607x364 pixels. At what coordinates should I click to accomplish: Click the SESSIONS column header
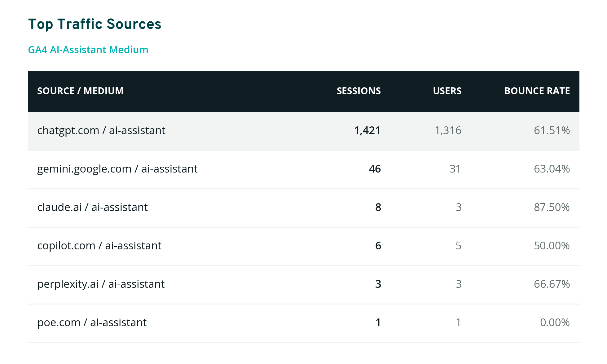358,91
